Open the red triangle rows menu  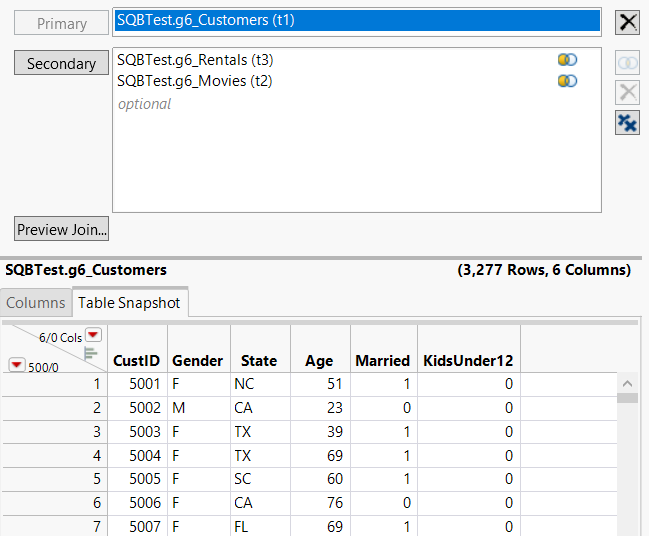pos(16,366)
